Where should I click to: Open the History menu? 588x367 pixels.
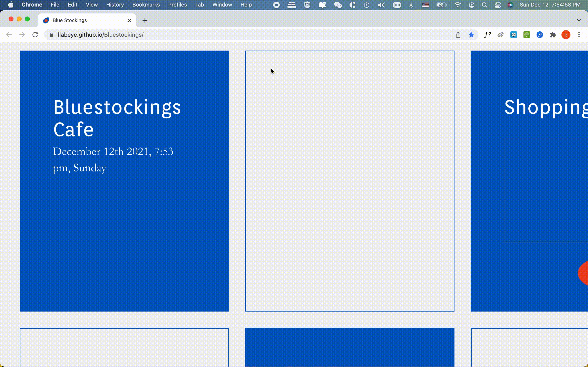click(x=115, y=5)
